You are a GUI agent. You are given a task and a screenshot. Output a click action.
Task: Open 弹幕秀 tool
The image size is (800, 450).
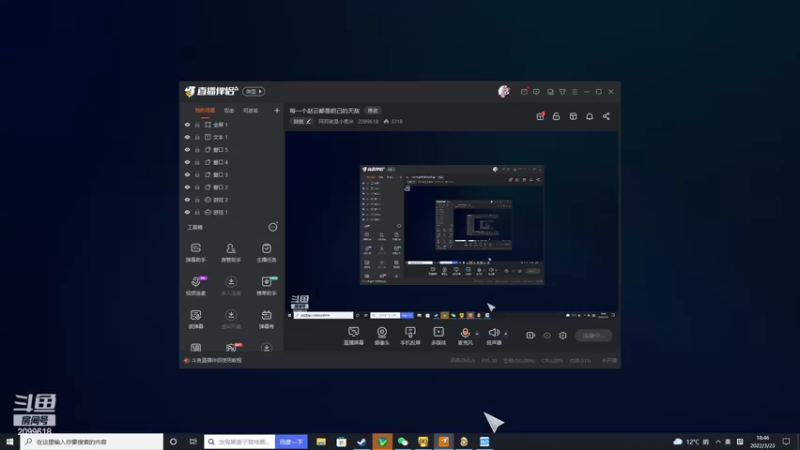pos(266,318)
